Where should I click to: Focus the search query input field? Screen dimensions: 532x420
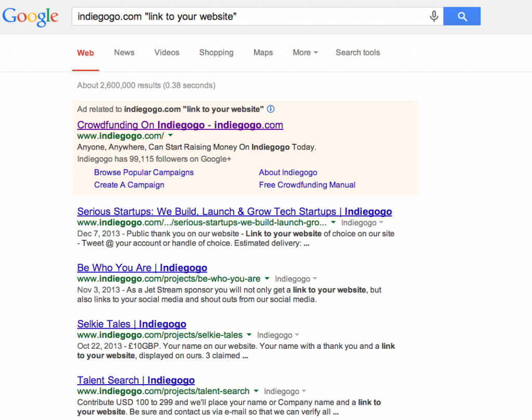pos(250,16)
